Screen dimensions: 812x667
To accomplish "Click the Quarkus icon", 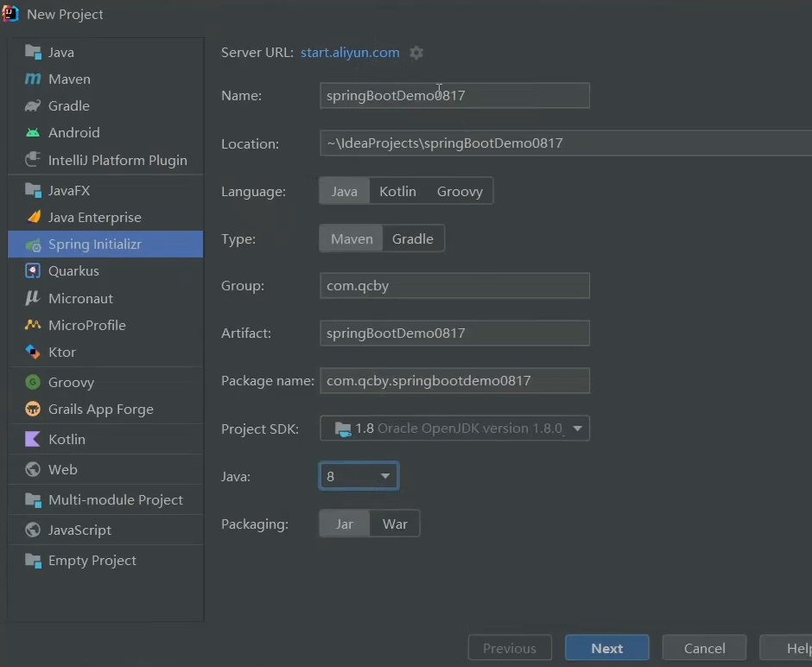I will click(33, 270).
